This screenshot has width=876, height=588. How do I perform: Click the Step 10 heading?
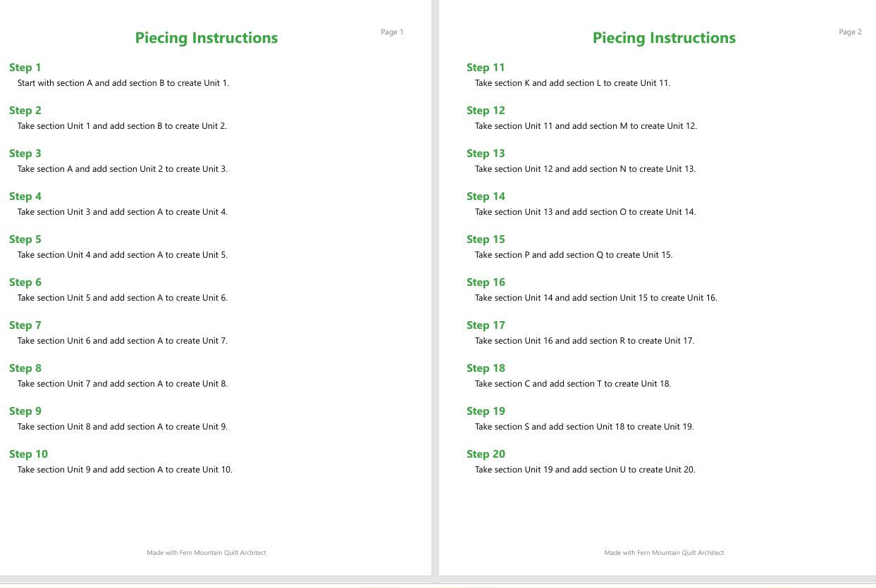28,454
